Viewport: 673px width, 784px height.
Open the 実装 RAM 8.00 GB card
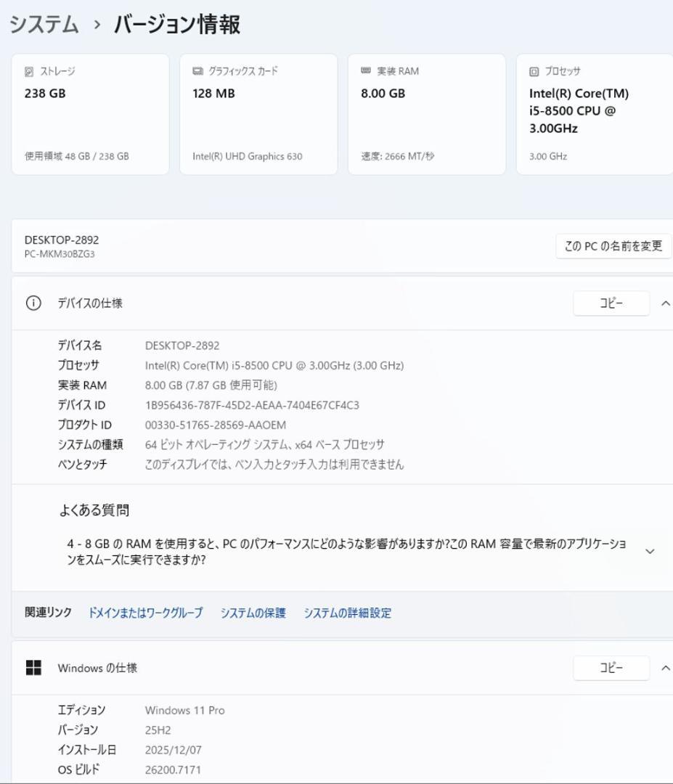pos(426,115)
